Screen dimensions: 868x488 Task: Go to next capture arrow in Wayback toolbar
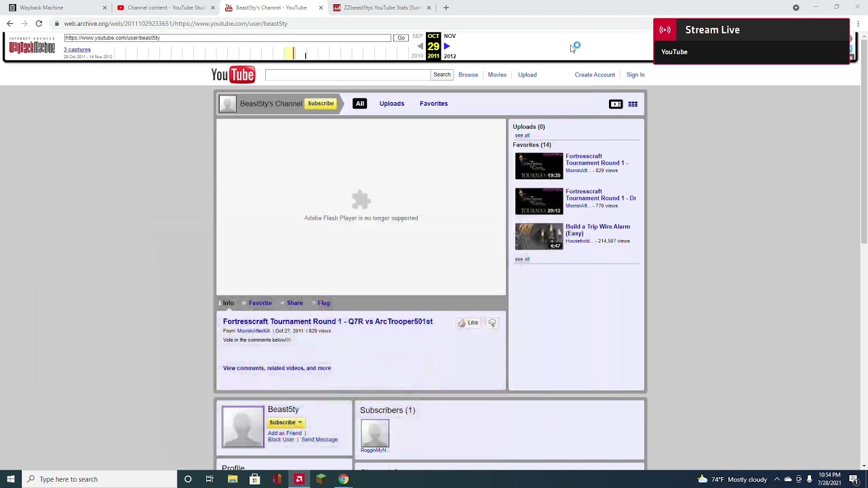coord(447,46)
